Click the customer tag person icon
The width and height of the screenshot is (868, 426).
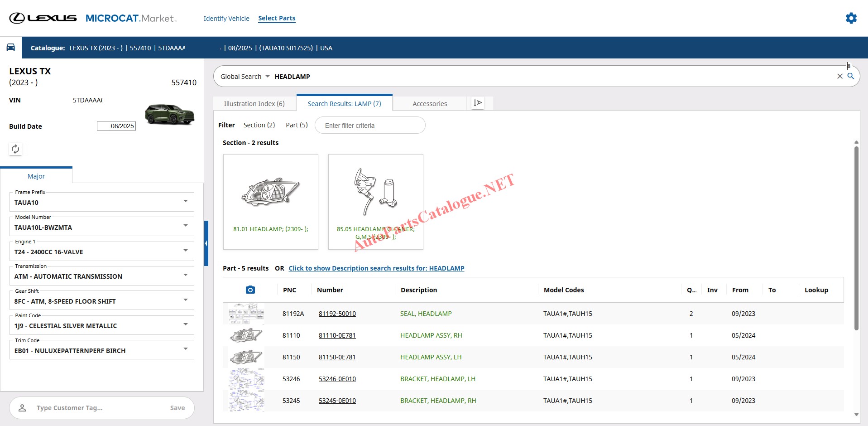click(22, 408)
